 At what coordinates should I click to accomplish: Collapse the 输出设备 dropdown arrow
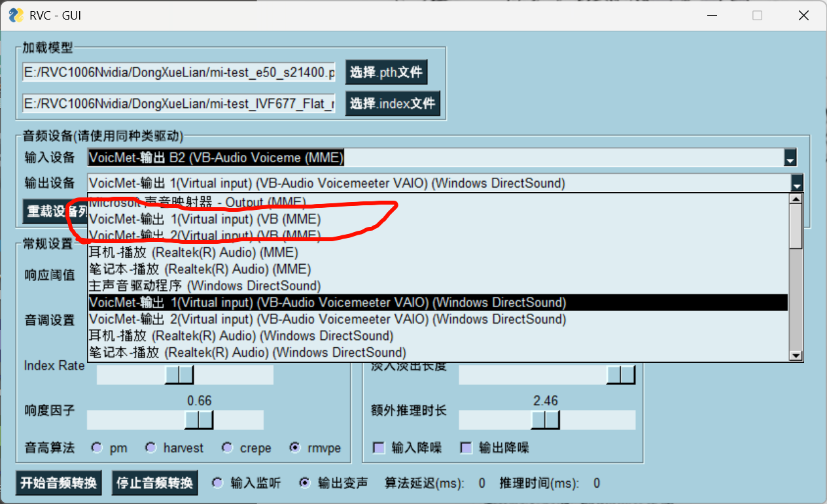click(796, 183)
